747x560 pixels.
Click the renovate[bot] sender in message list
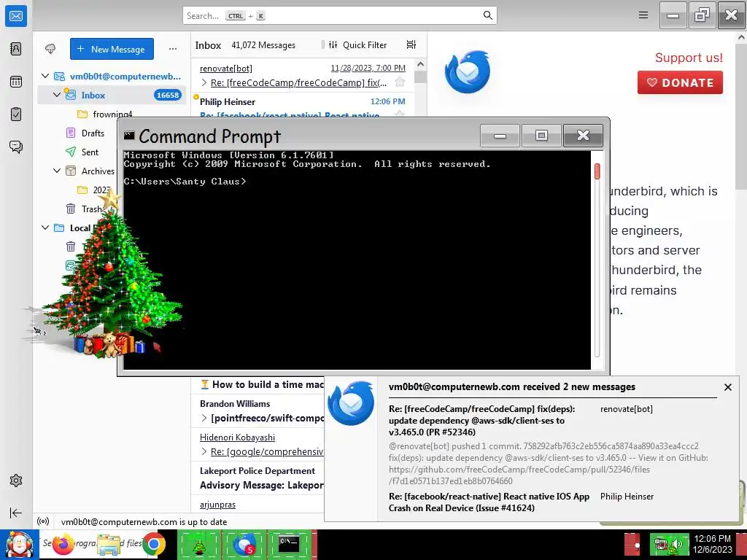tap(226, 69)
